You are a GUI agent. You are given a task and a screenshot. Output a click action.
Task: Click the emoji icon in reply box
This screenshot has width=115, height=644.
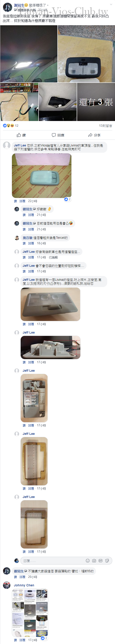(x=87, y=561)
